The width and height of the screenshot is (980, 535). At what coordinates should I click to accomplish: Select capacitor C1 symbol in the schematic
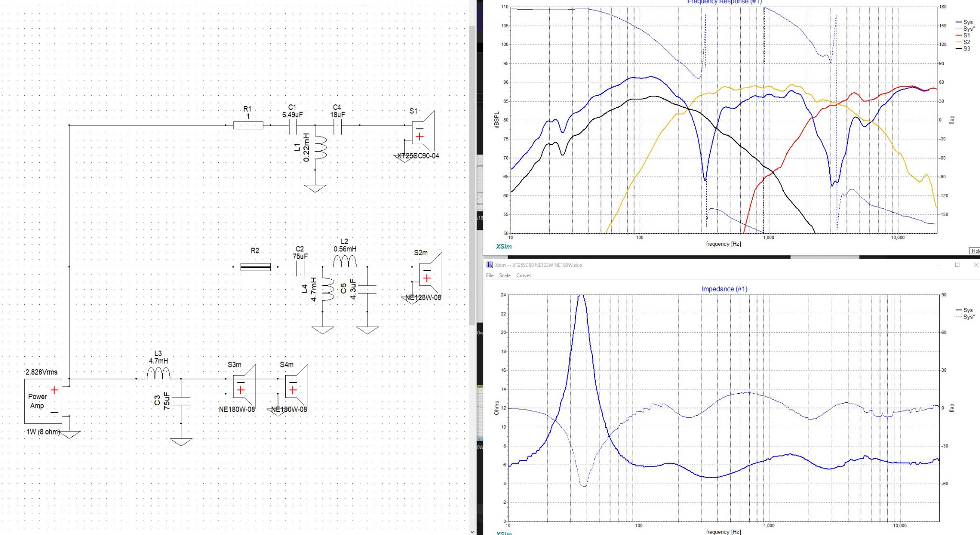(294, 126)
